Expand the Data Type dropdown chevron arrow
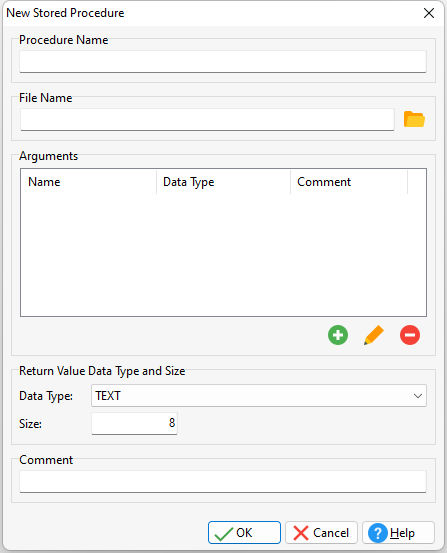447x553 pixels. coord(418,396)
